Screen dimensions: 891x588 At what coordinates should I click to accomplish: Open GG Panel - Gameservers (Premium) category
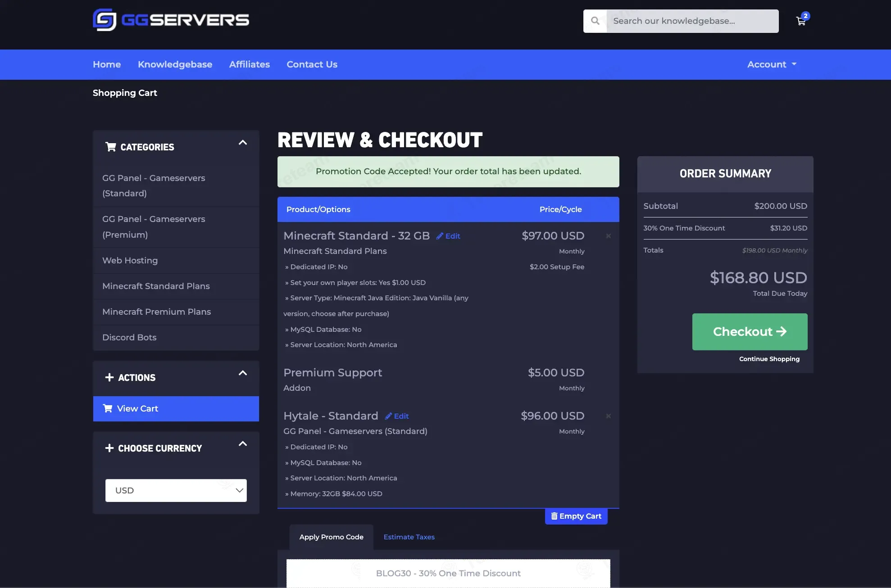176,227
